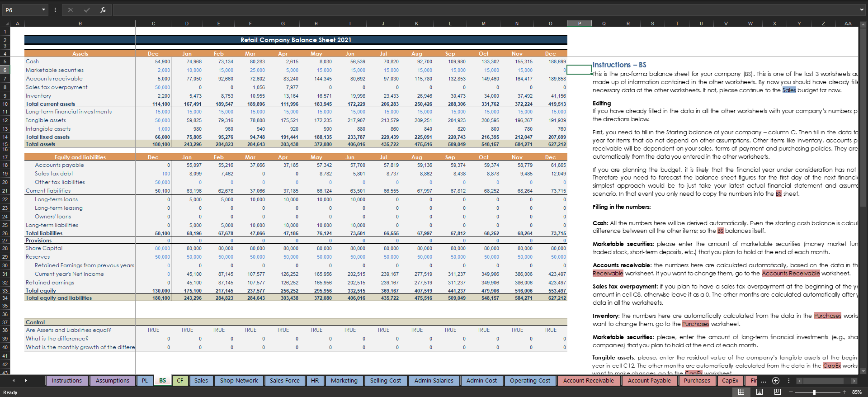The width and height of the screenshot is (868, 397).
Task: Show hidden sheet tabs via ellipsis
Action: [x=764, y=381]
